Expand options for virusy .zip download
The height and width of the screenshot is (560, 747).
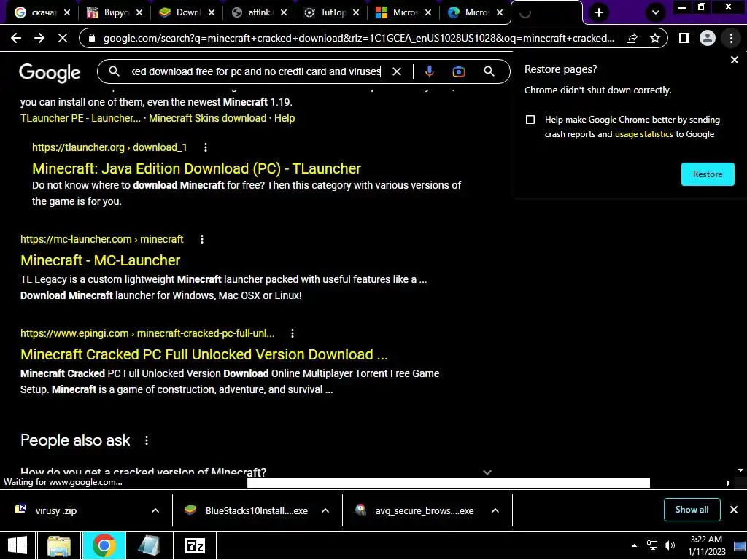click(155, 511)
